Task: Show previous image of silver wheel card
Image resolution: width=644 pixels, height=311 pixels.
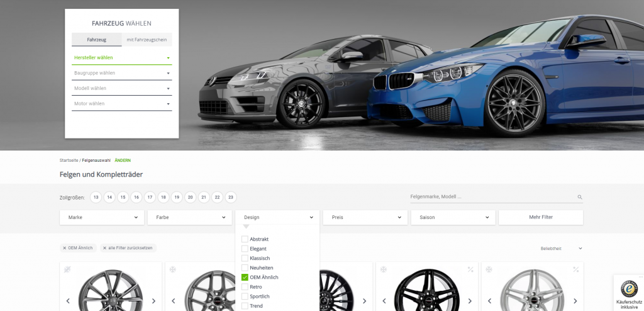Action: tap(489, 301)
